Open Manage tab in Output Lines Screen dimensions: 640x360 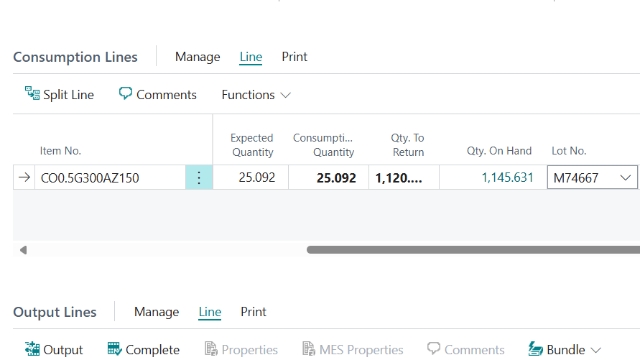tap(157, 312)
